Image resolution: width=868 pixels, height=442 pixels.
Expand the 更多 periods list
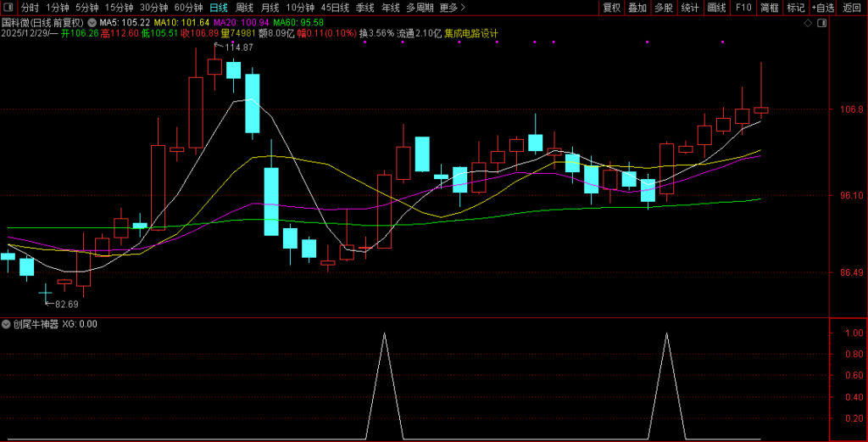click(453, 8)
